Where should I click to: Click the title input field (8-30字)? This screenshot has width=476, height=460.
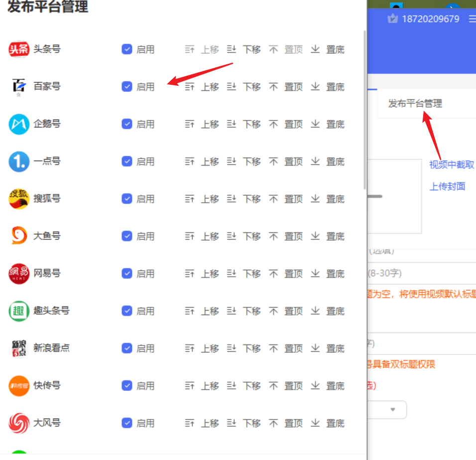tap(421, 273)
